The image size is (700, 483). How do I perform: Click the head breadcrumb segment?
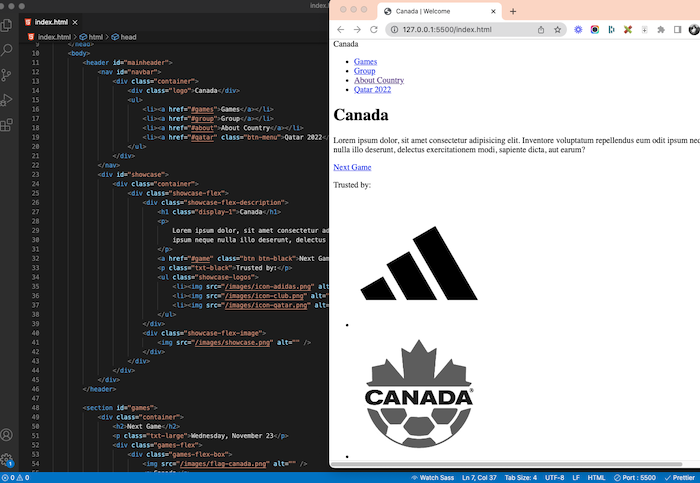[124, 37]
